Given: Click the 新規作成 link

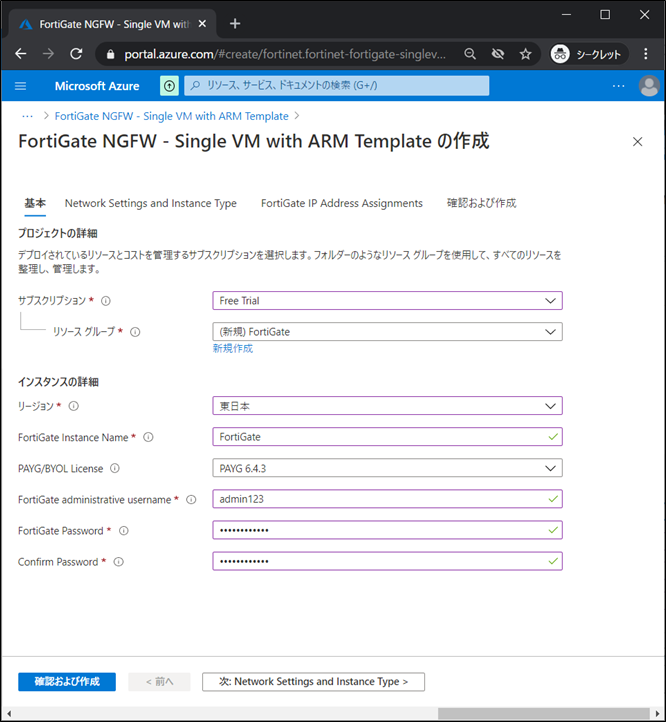Looking at the screenshot, I should [233, 349].
